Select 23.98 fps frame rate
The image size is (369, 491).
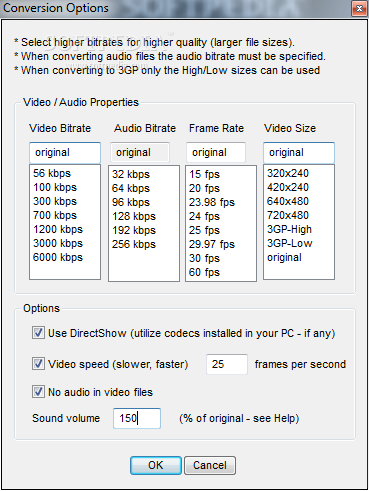[x=212, y=202]
